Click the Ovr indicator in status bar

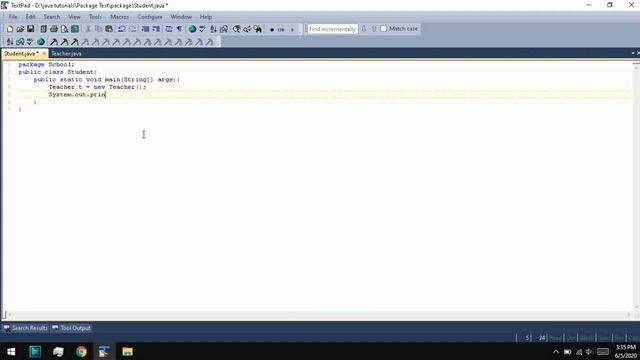(x=571, y=338)
